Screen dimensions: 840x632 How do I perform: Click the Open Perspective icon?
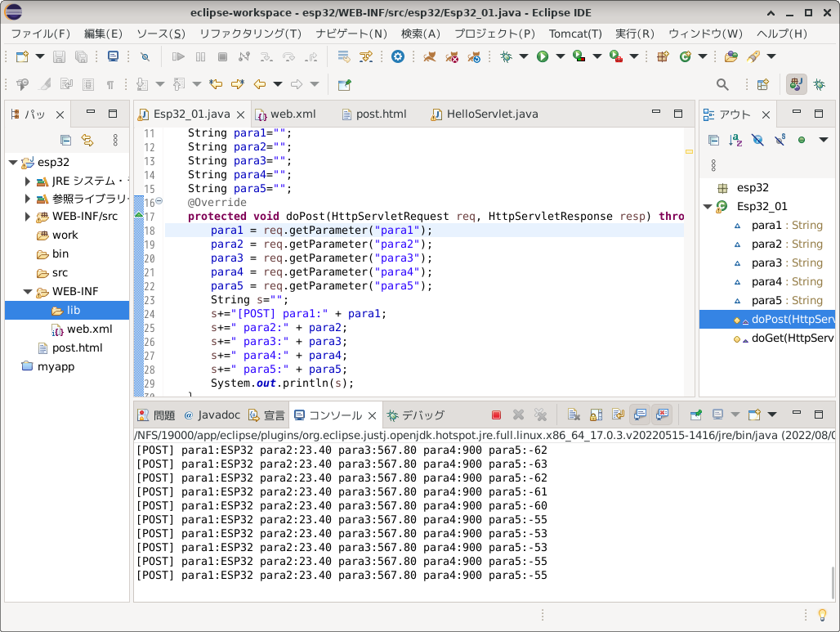click(x=763, y=84)
